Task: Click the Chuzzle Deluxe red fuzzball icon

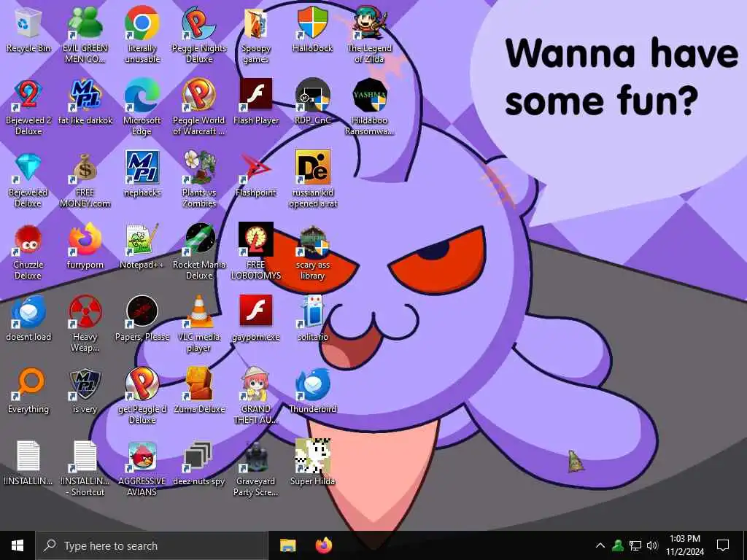Action: (28, 239)
